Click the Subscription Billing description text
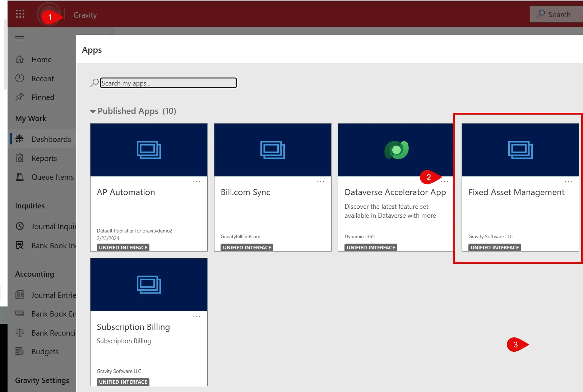 (x=124, y=341)
